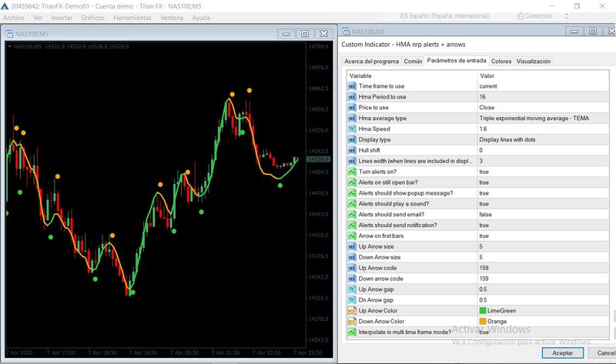Click the Interpolate in multi time frame icon

click(x=352, y=332)
